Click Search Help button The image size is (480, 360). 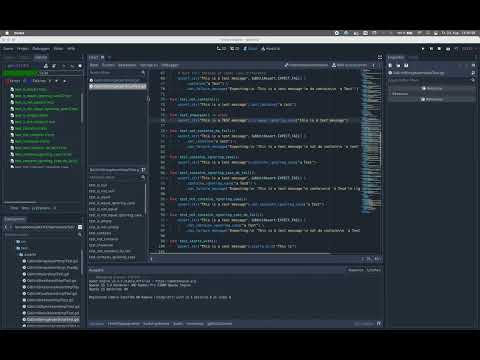pos(349,65)
